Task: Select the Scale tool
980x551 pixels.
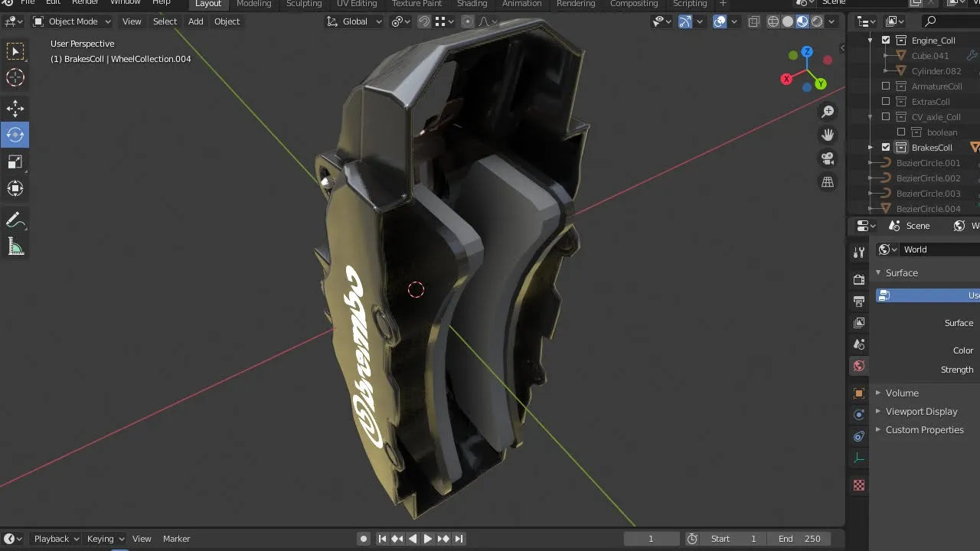Action: (15, 161)
